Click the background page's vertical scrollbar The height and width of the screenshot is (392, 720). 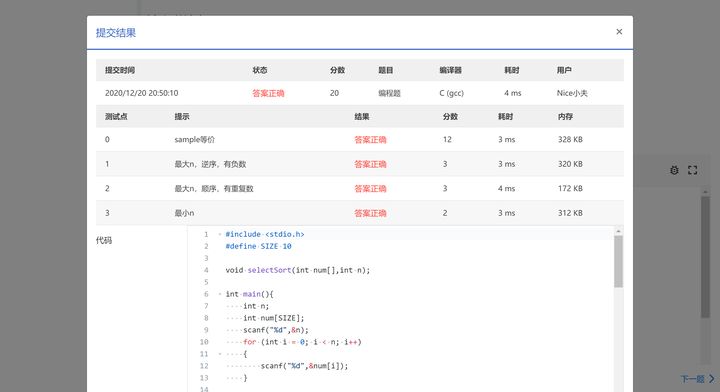pos(705,257)
